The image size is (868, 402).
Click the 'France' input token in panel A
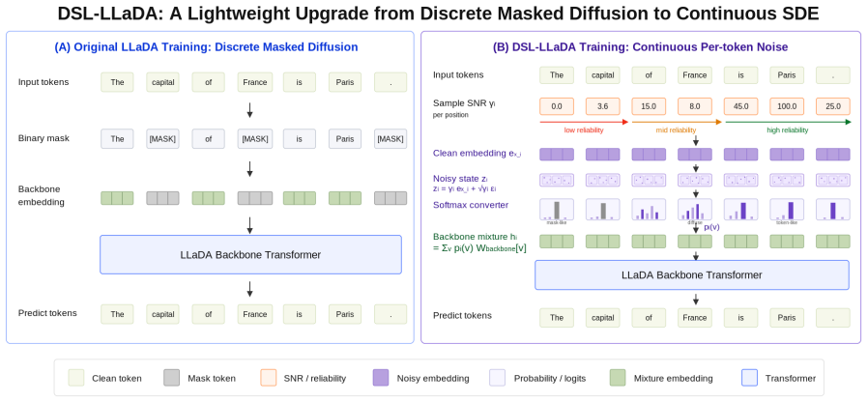coord(254,82)
